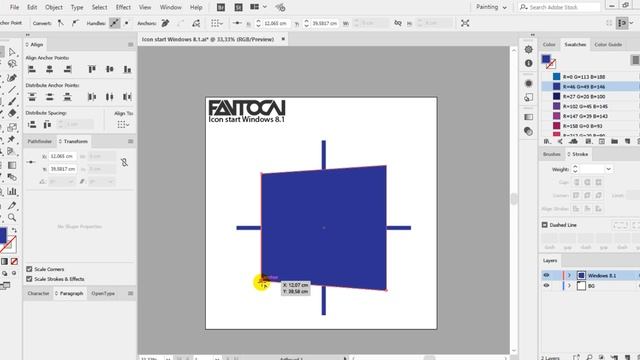
Task: Click Horizontal Align Center anchor points icon
Action: coord(49,69)
